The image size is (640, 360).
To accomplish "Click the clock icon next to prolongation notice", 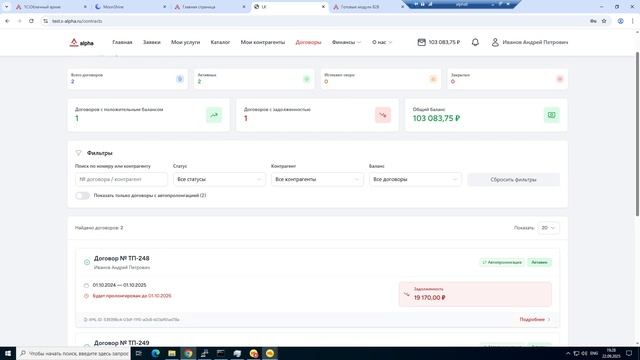I will [x=86, y=296].
